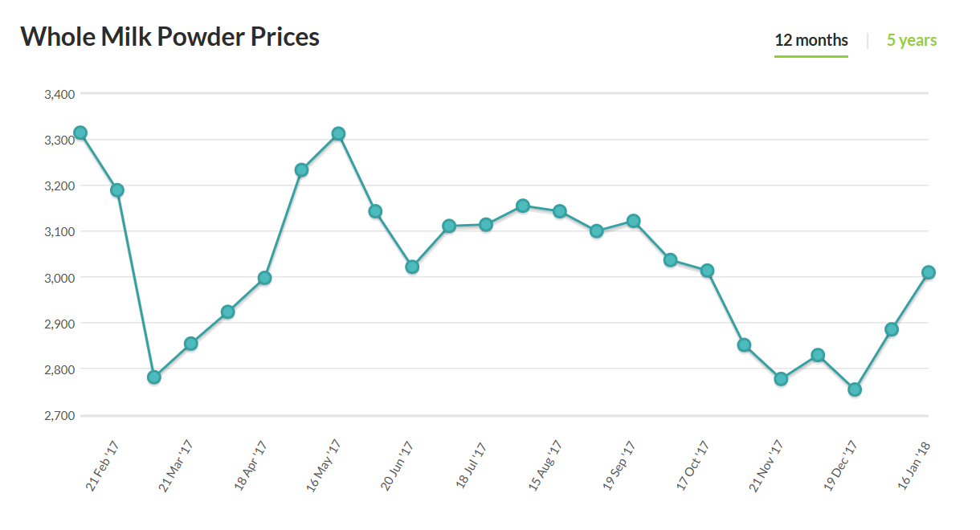Click the 16 May '17 peak data point

(338, 134)
